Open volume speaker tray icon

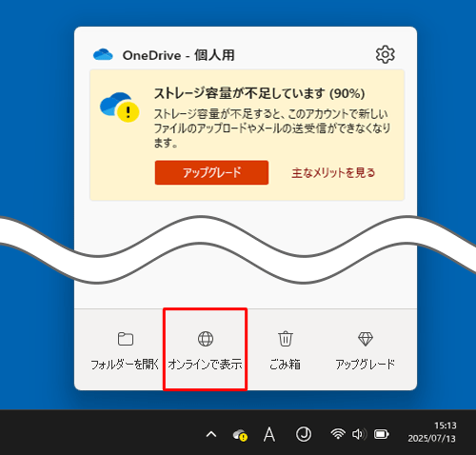pos(359,434)
